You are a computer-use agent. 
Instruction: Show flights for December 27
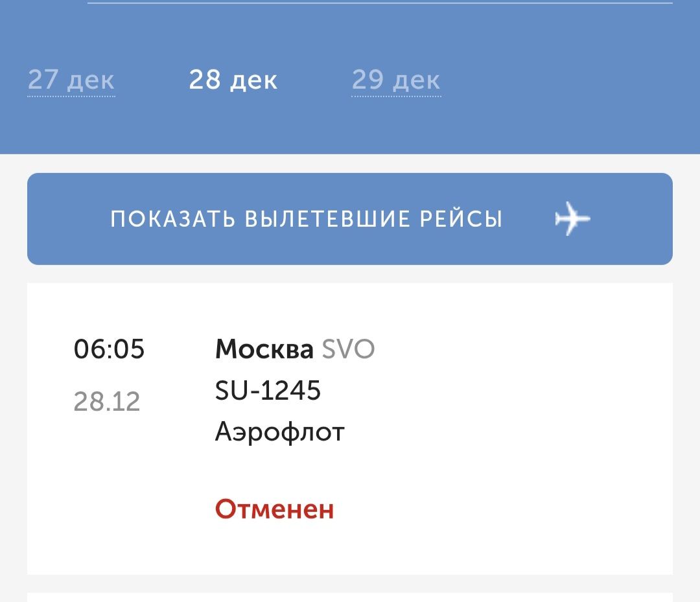[x=71, y=80]
